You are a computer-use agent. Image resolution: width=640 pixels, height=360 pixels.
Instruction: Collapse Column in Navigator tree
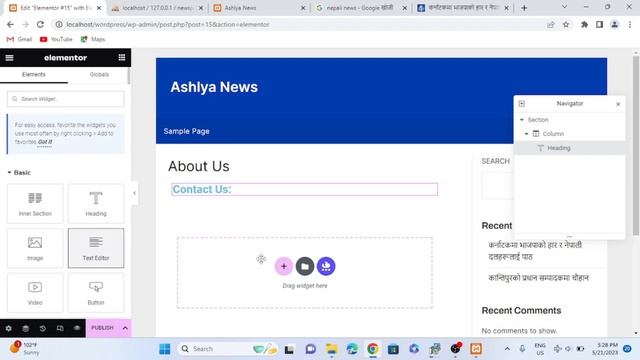[x=527, y=134]
